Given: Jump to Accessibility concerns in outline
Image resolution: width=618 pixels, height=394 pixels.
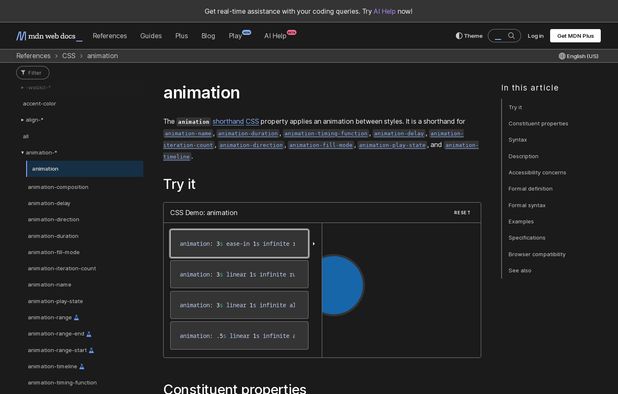Looking at the screenshot, I should 537,173.
